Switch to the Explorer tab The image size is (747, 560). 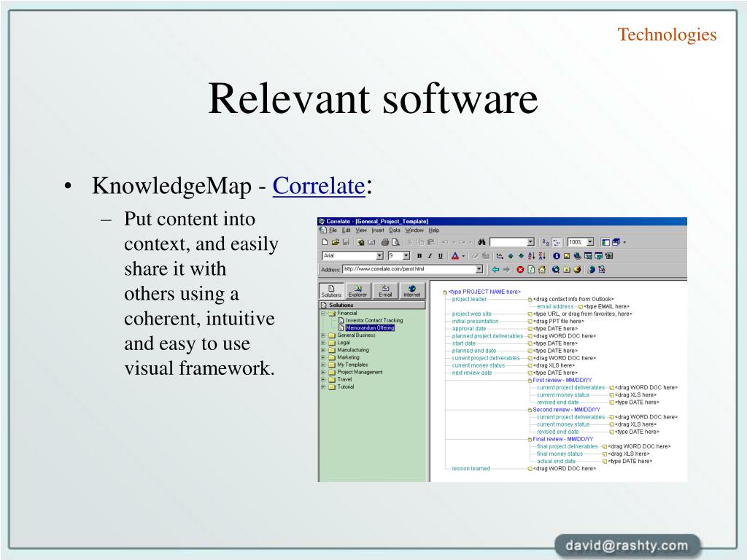pyautogui.click(x=357, y=290)
